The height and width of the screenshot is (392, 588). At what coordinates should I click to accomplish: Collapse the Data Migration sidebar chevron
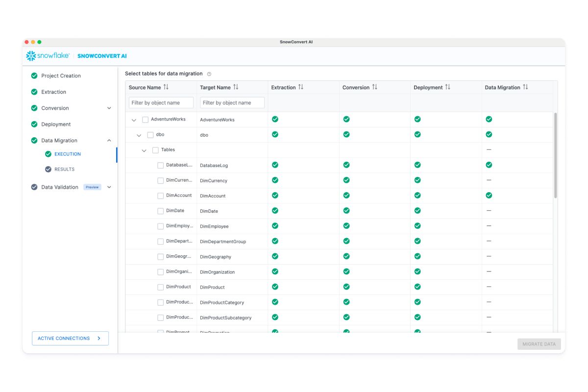point(109,141)
